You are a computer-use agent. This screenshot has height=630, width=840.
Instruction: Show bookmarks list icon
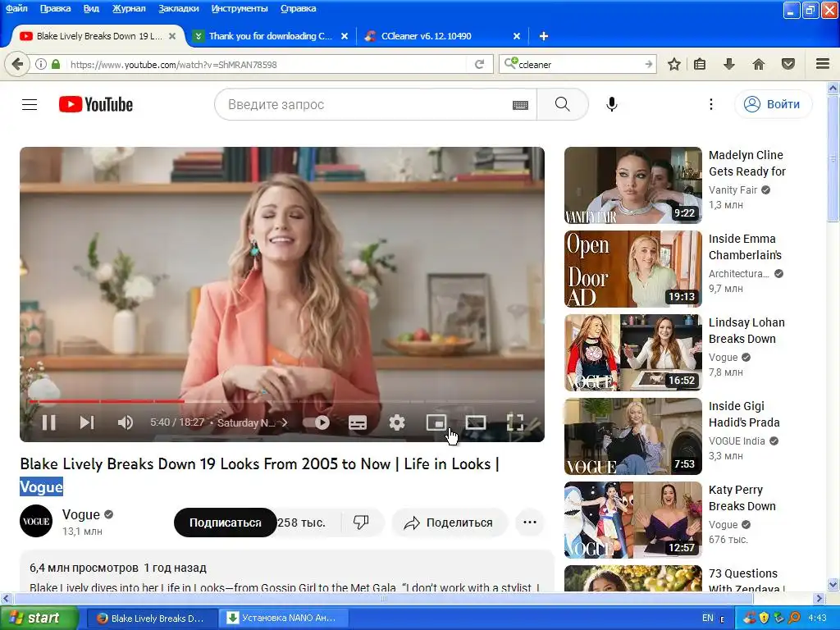coord(700,64)
